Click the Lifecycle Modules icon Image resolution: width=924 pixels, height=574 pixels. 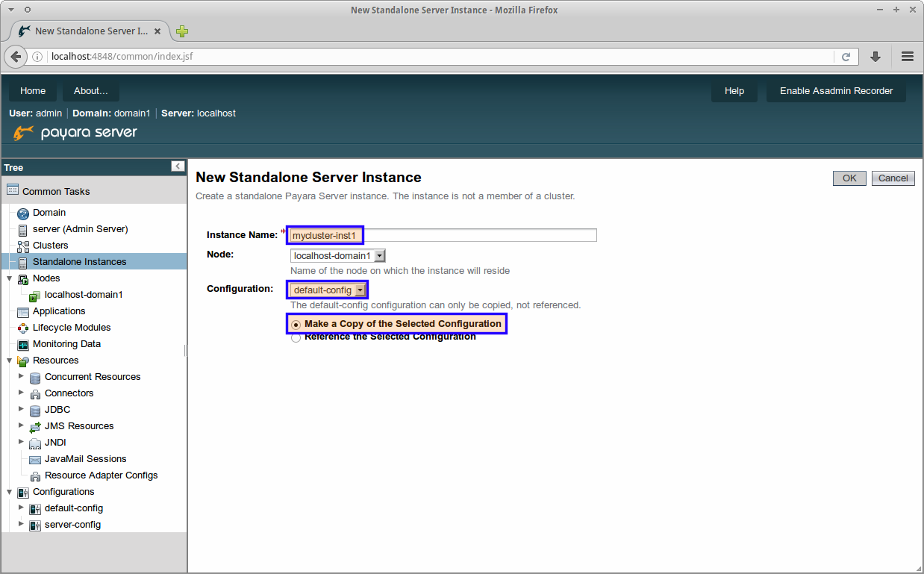pos(22,328)
